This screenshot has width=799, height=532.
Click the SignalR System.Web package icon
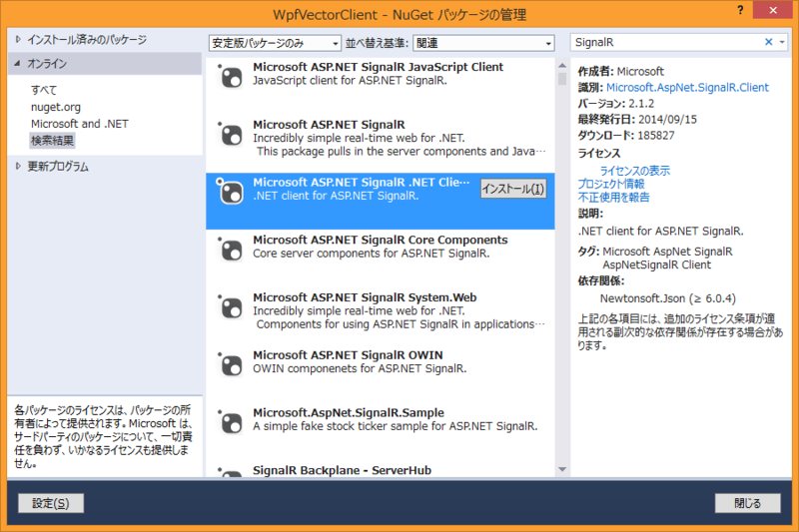pos(231,307)
